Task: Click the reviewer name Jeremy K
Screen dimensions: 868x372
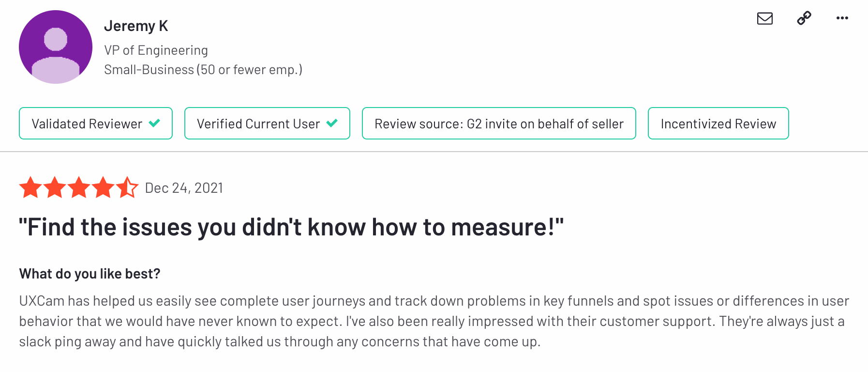Action: point(136,26)
